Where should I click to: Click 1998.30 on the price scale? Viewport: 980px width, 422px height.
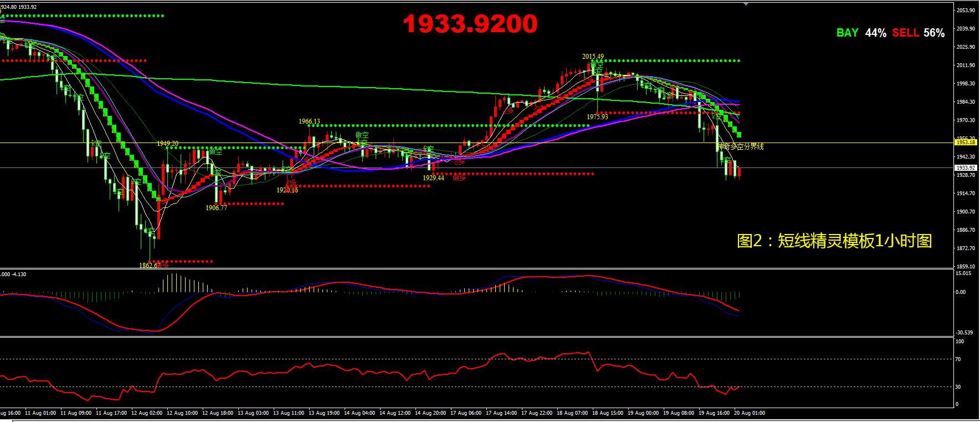tap(965, 84)
